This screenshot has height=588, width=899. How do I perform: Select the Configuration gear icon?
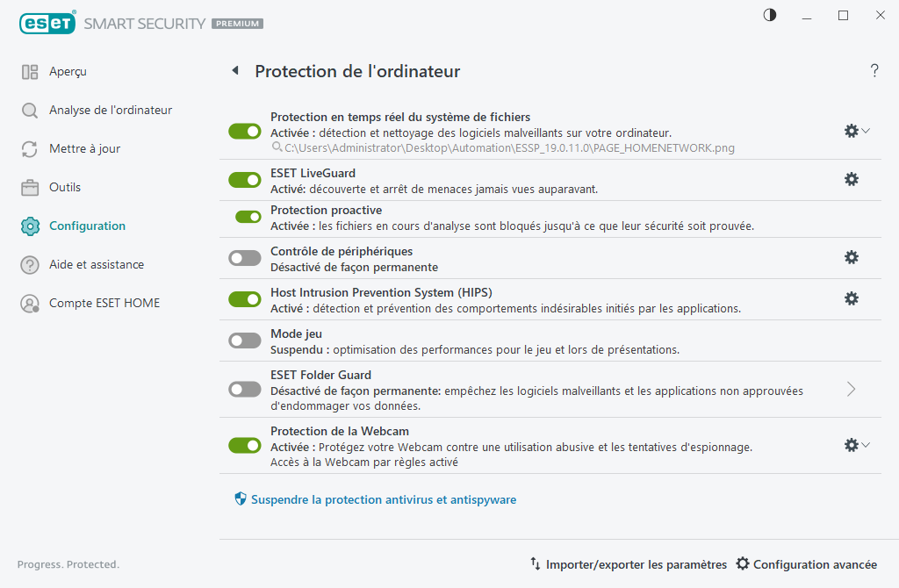pos(29,226)
